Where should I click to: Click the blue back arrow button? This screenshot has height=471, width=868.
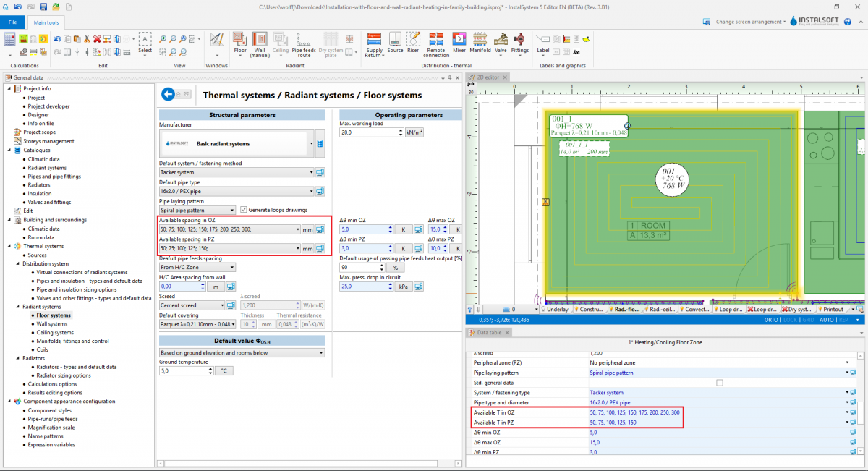(x=169, y=94)
